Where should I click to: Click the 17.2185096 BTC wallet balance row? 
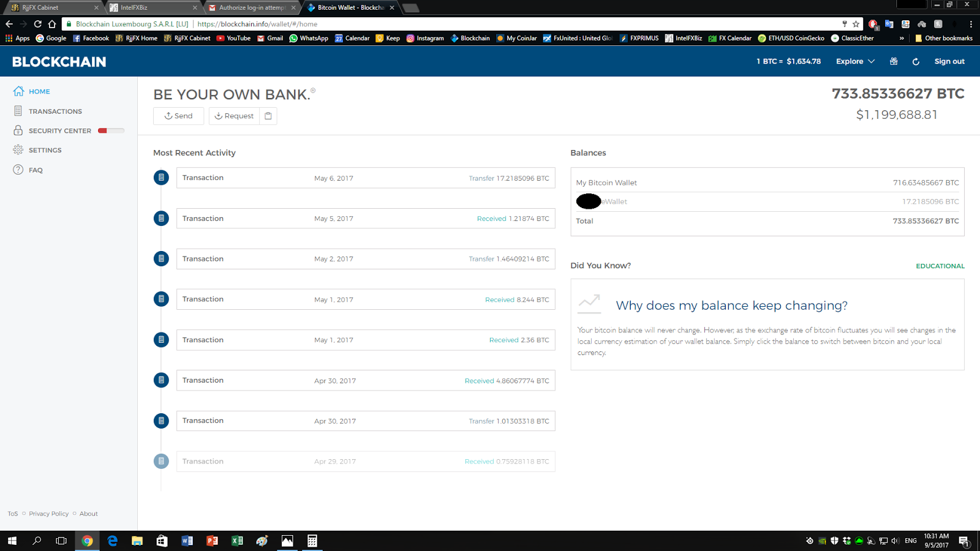click(x=767, y=201)
